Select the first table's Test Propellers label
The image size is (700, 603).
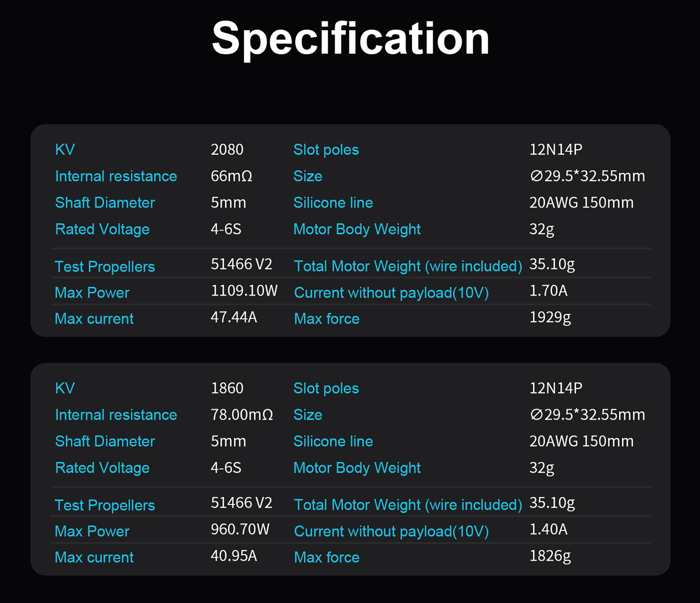click(x=105, y=267)
